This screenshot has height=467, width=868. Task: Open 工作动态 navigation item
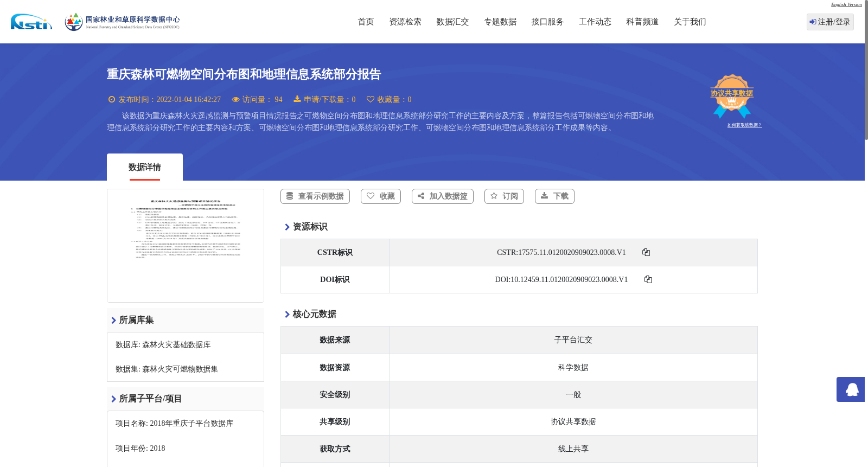click(x=595, y=22)
